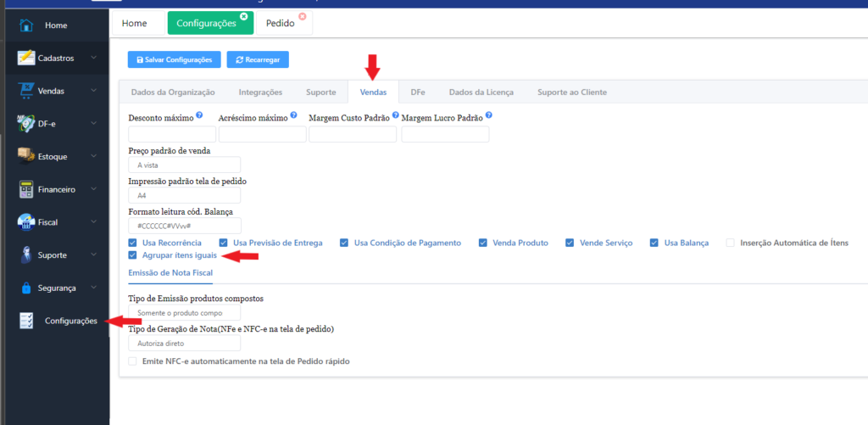Image resolution: width=868 pixels, height=425 pixels.
Task: Click the Financeiro calculator icon
Action: point(26,189)
